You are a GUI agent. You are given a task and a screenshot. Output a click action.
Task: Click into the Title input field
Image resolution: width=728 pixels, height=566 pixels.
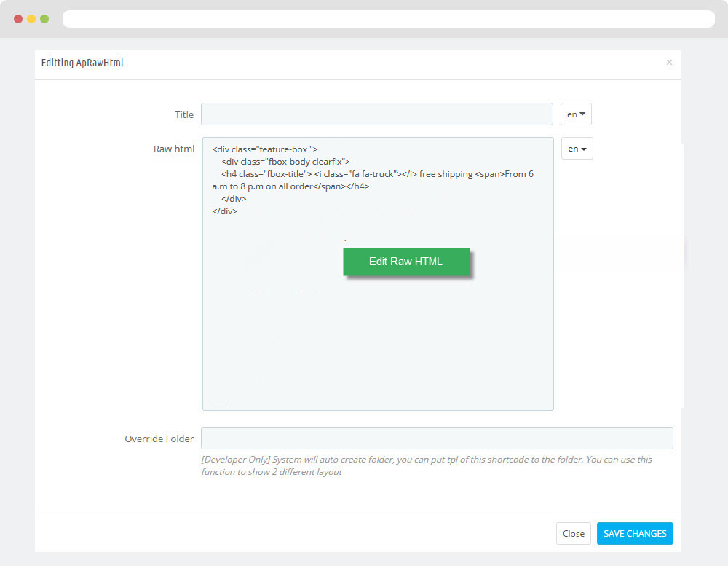[x=376, y=114]
